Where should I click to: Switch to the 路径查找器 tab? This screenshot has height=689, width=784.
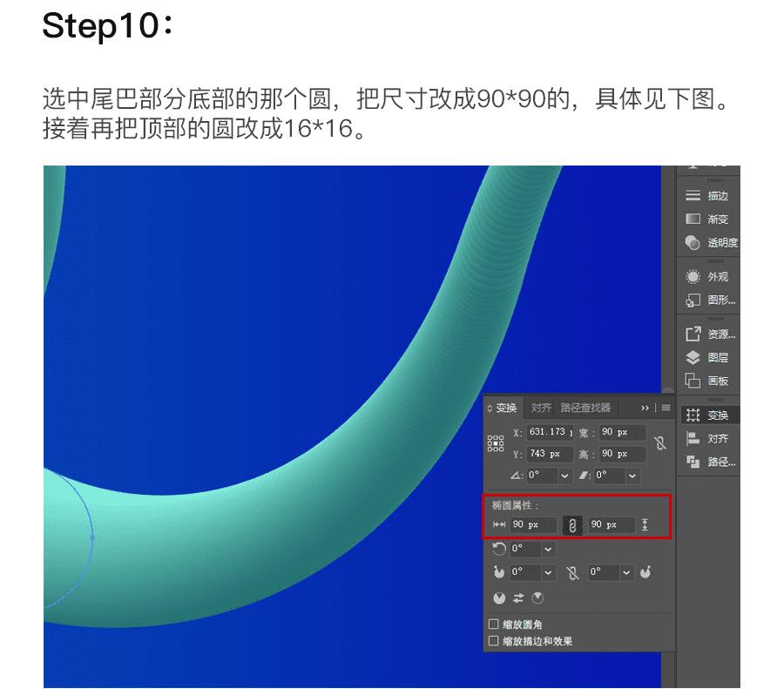click(x=585, y=408)
